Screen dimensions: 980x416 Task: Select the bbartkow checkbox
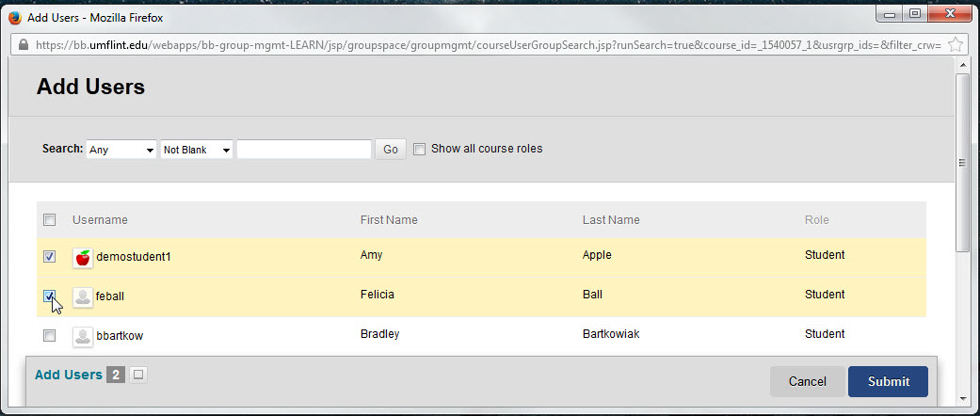[x=49, y=336]
